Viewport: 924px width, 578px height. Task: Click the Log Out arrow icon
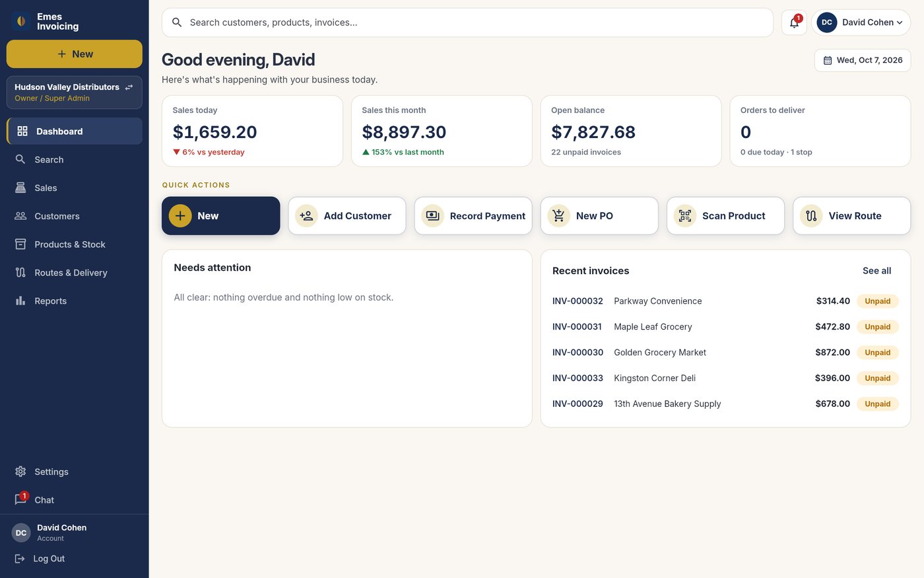pos(20,559)
